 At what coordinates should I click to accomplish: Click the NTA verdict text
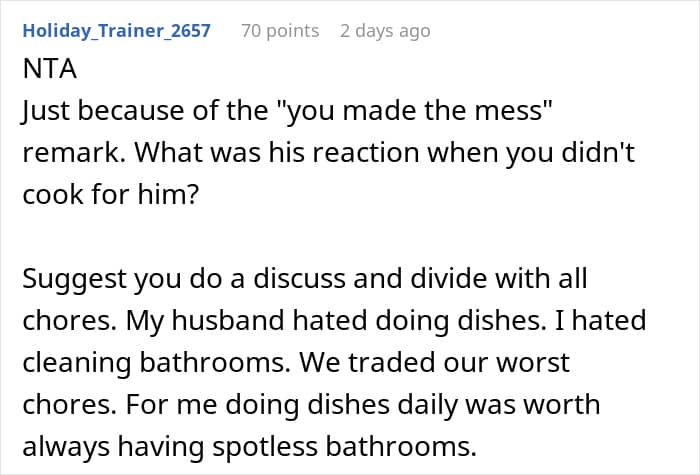click(x=50, y=69)
